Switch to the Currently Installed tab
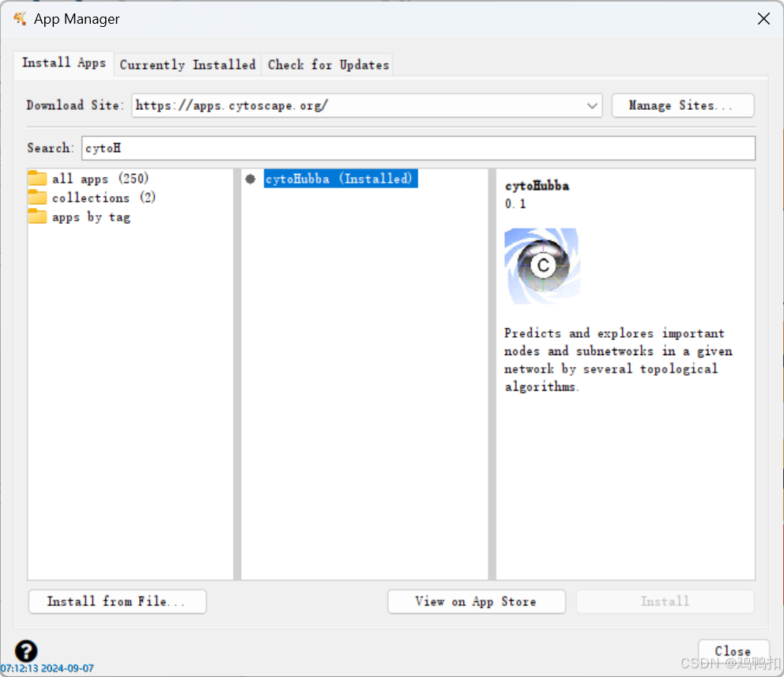 click(x=187, y=65)
